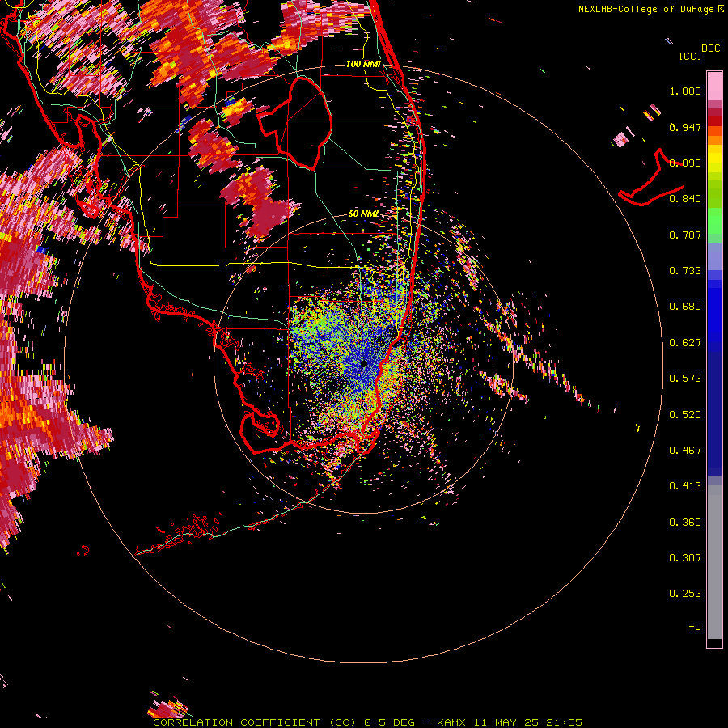Pick the 0.413 scale value
Image resolution: width=728 pixels, height=728 pixels.
(x=685, y=486)
